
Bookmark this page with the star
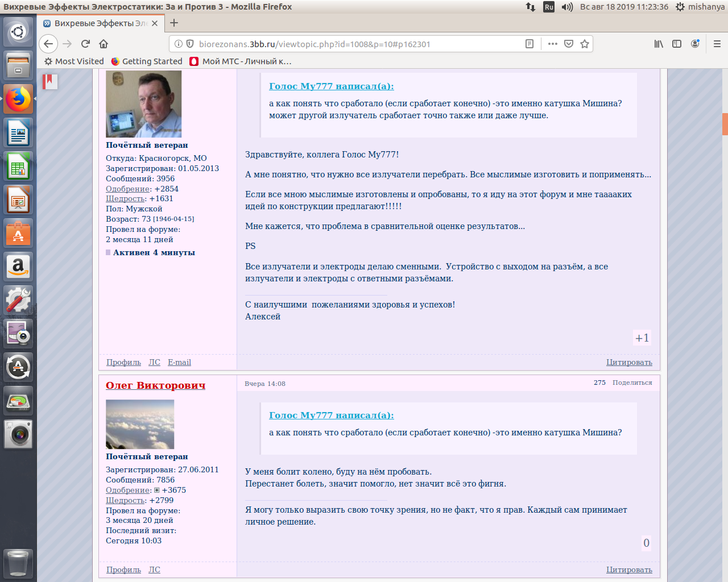[x=584, y=44]
